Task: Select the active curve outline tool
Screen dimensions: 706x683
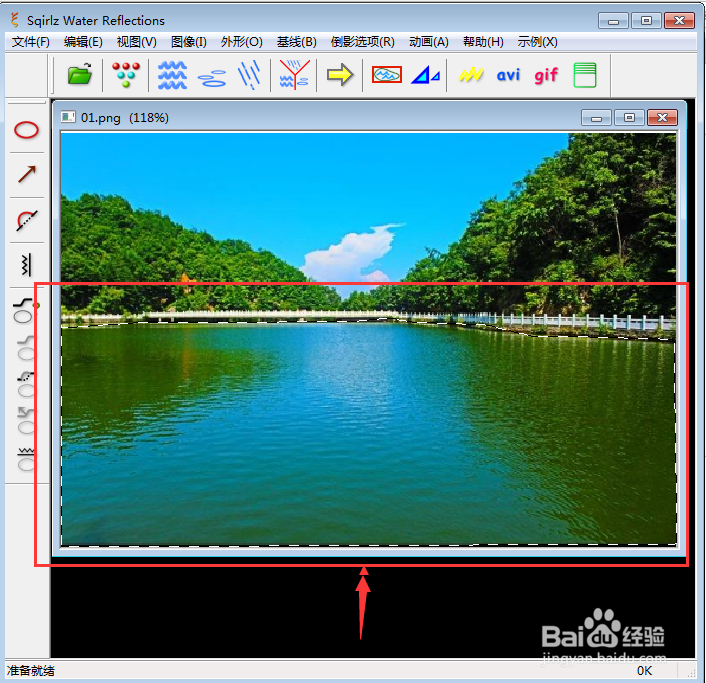Action: coord(25,310)
